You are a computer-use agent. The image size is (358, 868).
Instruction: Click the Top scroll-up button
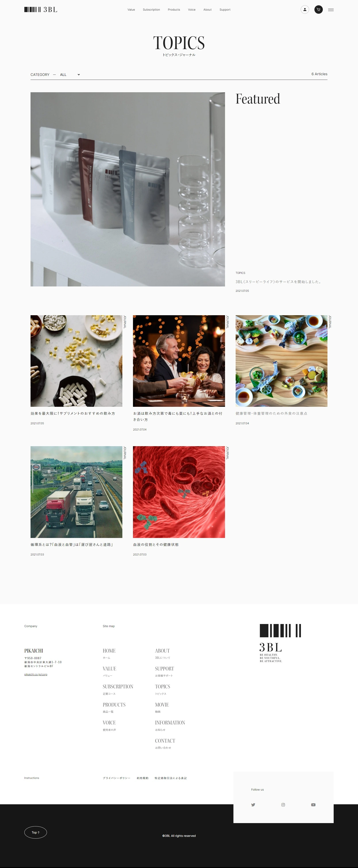pyautogui.click(x=35, y=832)
